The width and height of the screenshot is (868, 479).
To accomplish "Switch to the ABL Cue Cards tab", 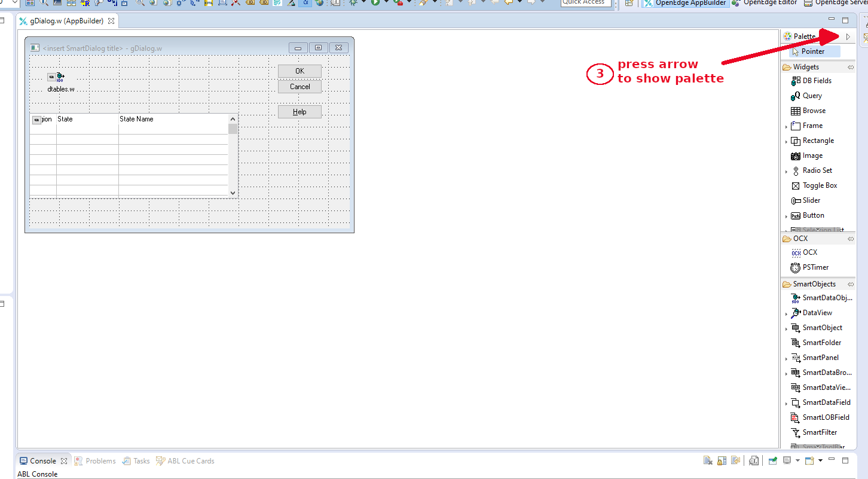I will (x=185, y=461).
